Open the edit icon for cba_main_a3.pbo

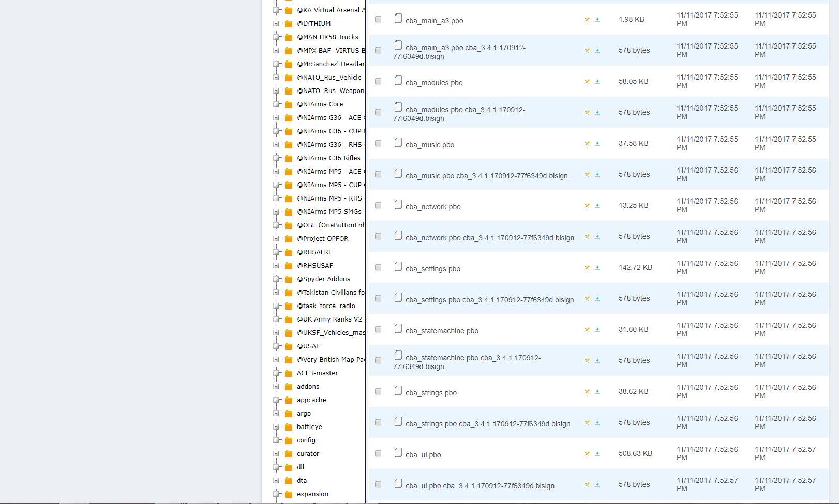pos(587,20)
